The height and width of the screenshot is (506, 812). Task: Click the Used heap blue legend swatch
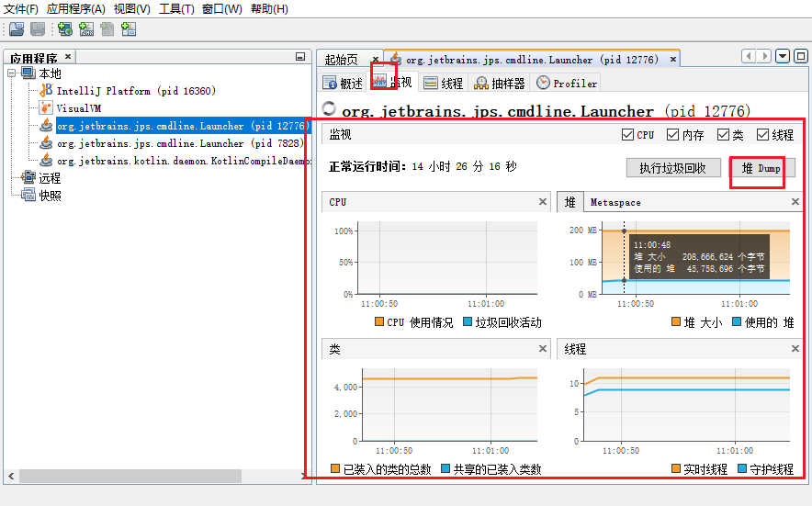(737, 321)
